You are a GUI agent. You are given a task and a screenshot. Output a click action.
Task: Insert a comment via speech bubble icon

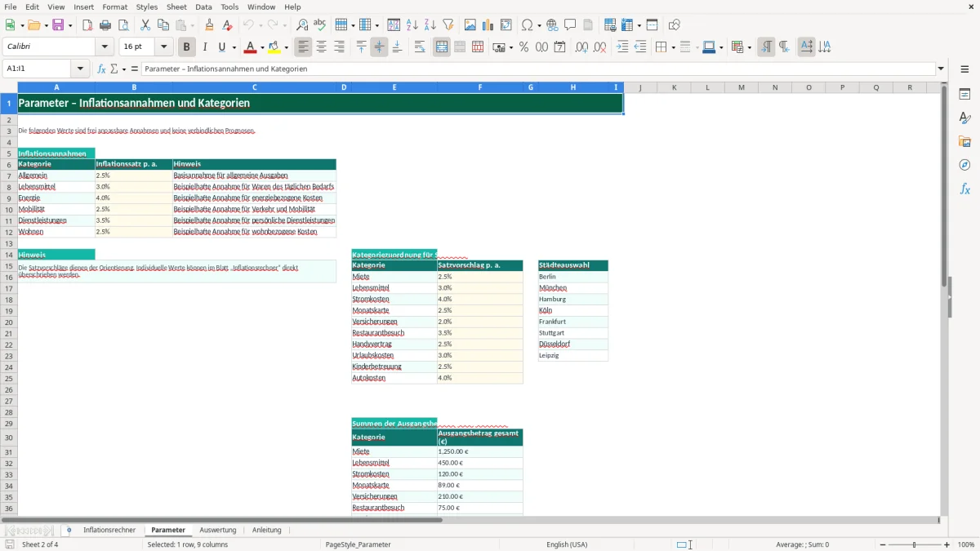[571, 25]
